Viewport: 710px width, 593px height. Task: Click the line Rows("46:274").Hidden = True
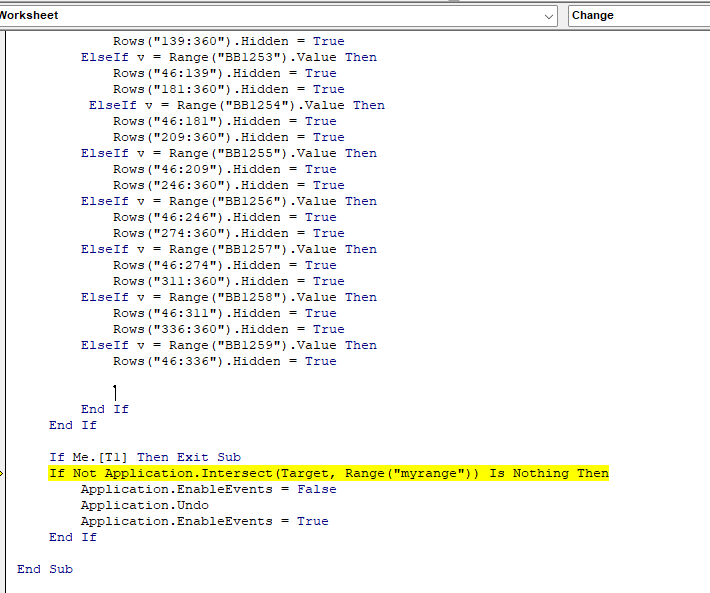(x=225, y=265)
